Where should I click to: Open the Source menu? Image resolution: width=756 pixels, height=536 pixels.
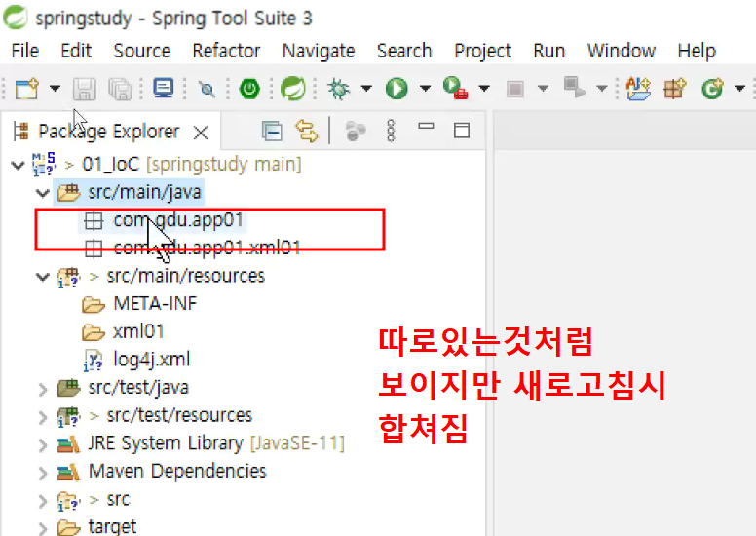pyautogui.click(x=142, y=51)
